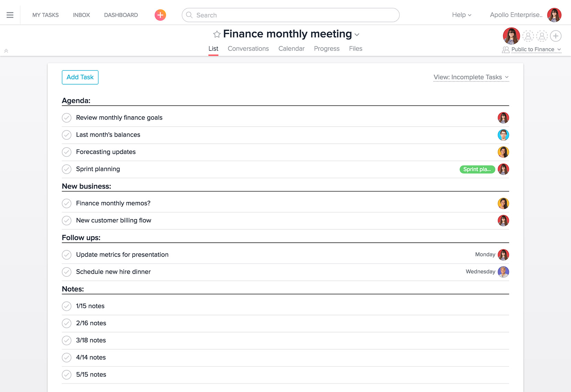Image resolution: width=571 pixels, height=392 pixels.
Task: Open your profile avatar in top right corner
Action: point(554,15)
